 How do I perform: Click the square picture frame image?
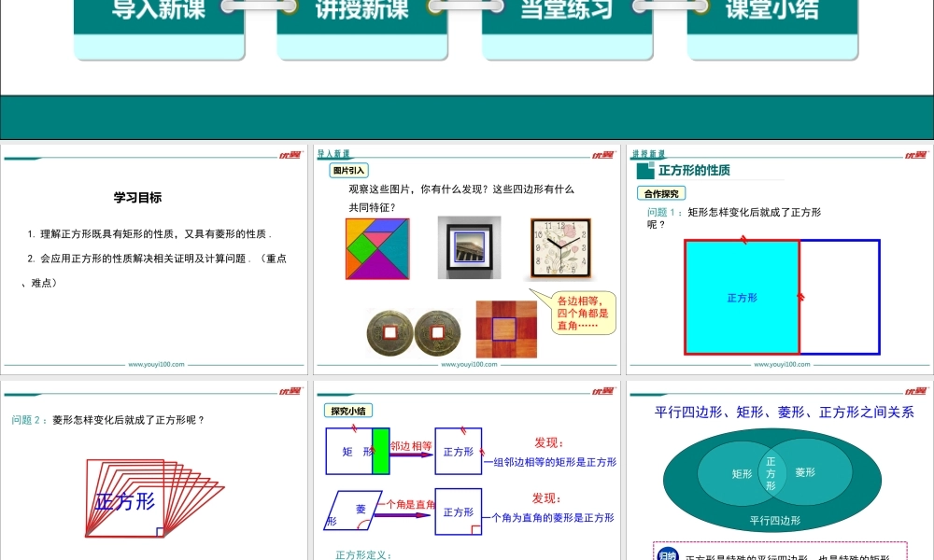click(469, 247)
